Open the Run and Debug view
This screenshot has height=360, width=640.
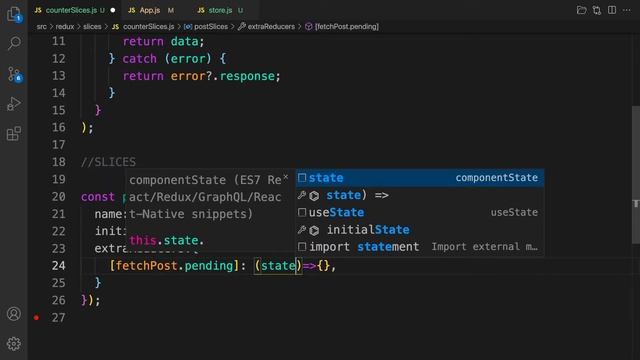coord(14,104)
